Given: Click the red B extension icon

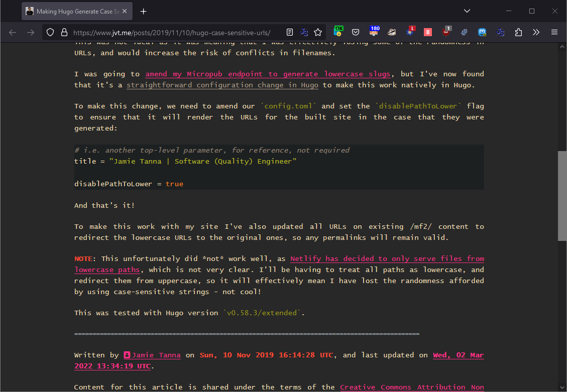Looking at the screenshot, I should point(428,33).
